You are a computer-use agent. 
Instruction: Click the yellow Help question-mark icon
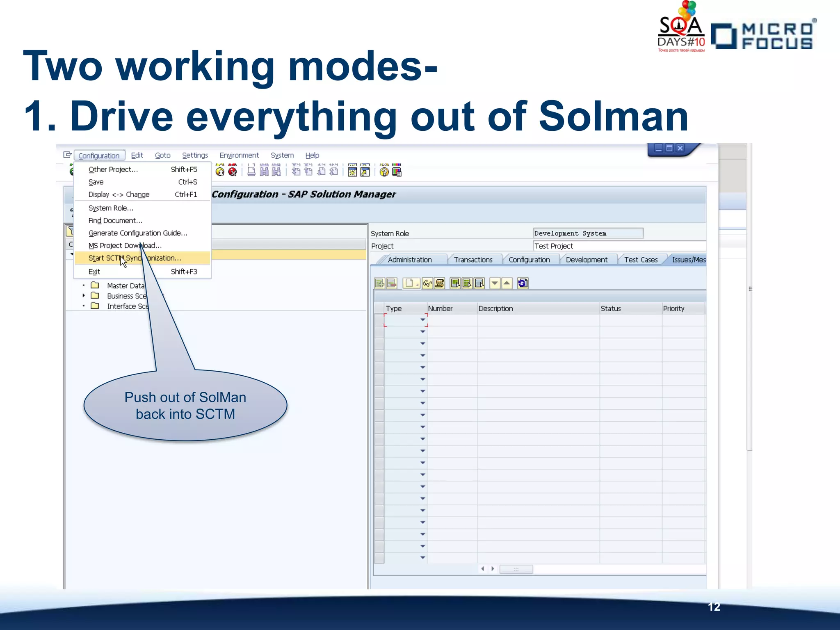pos(384,171)
